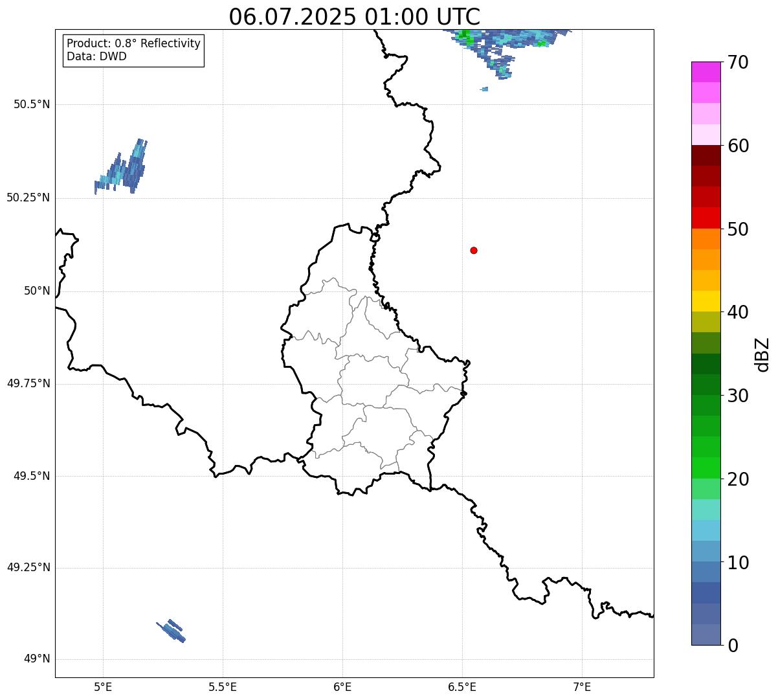Click the 5.5°E longitude label
Screen dimensions: 778x700
[223, 686]
